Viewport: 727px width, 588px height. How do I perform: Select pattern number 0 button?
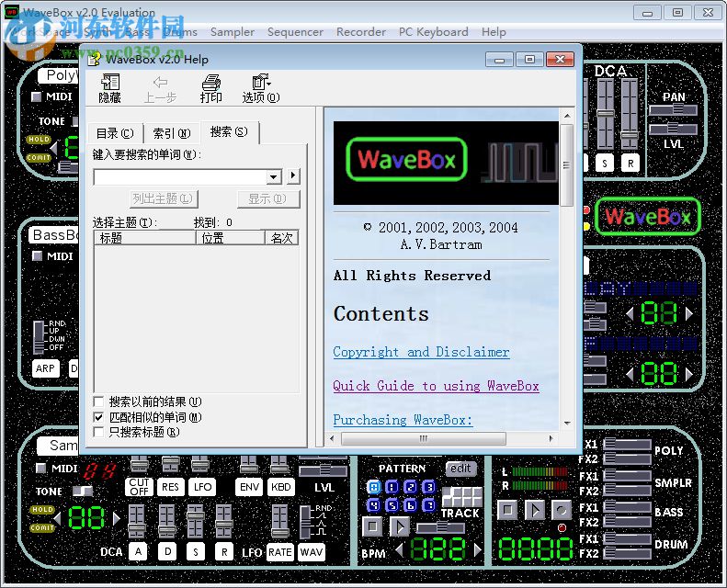click(374, 487)
